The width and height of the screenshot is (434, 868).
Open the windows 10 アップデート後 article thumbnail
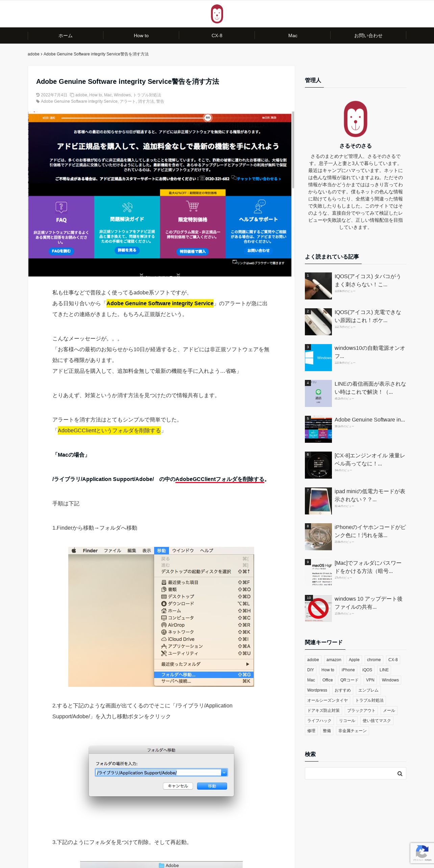click(x=318, y=608)
